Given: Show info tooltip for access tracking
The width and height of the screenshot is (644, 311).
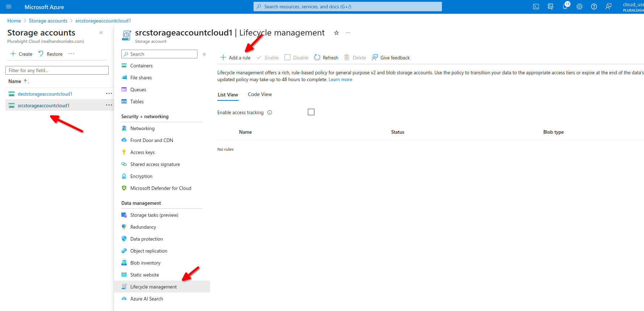Looking at the screenshot, I should [x=269, y=112].
